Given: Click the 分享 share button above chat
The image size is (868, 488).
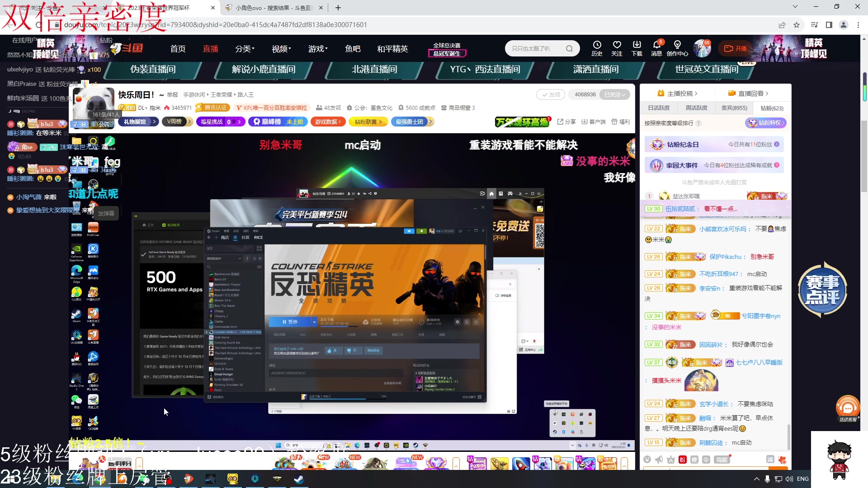Looking at the screenshot, I should pyautogui.click(x=566, y=122).
